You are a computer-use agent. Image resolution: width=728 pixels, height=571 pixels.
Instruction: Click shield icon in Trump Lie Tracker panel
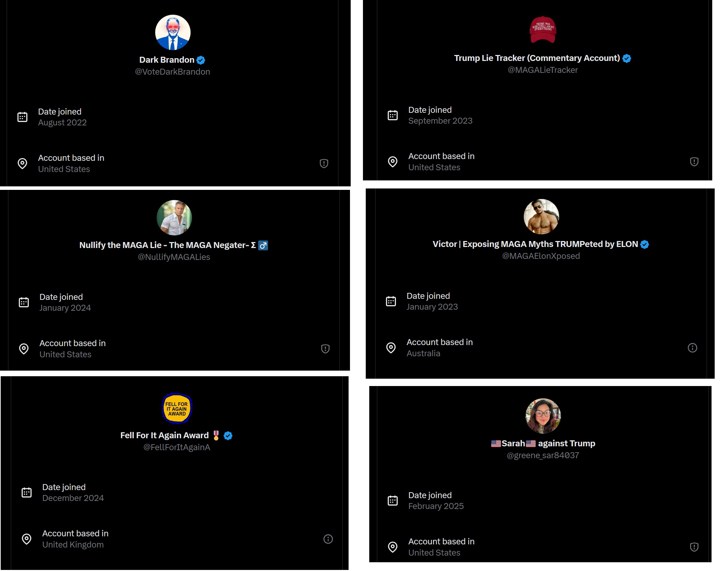pyautogui.click(x=694, y=162)
